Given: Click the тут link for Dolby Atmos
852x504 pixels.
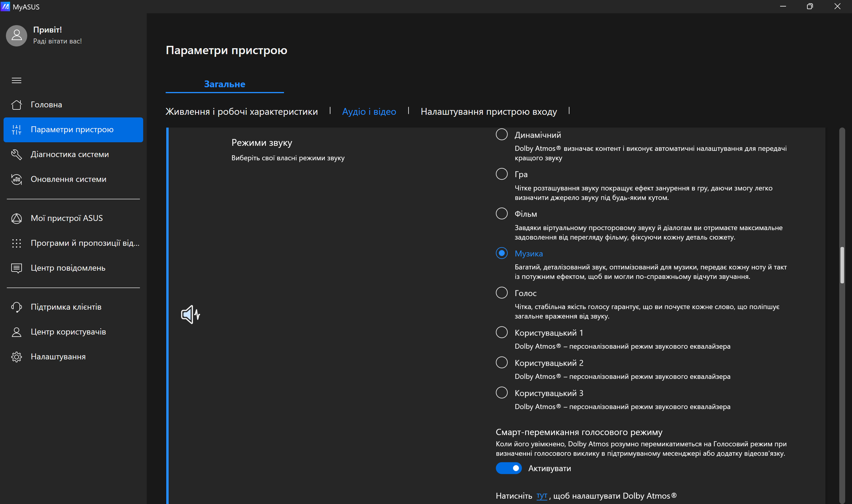Looking at the screenshot, I should tap(542, 496).
